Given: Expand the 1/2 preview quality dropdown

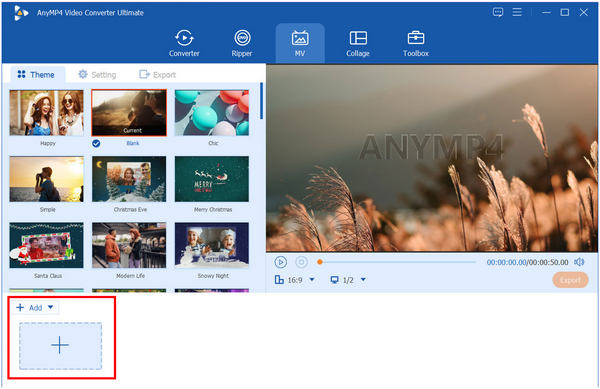Looking at the screenshot, I should click(x=363, y=280).
